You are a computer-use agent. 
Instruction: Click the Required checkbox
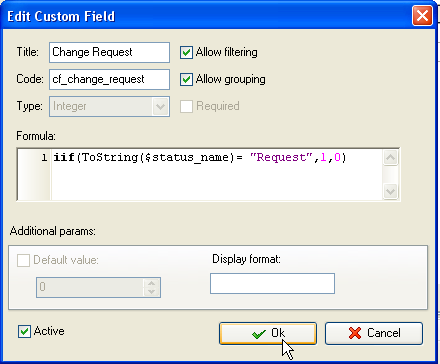point(186,106)
